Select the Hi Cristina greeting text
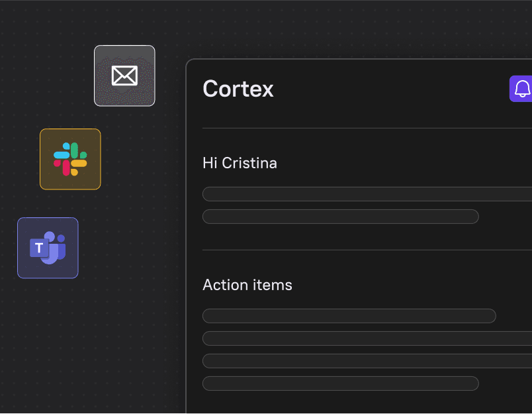The height and width of the screenshot is (414, 532). tap(240, 163)
